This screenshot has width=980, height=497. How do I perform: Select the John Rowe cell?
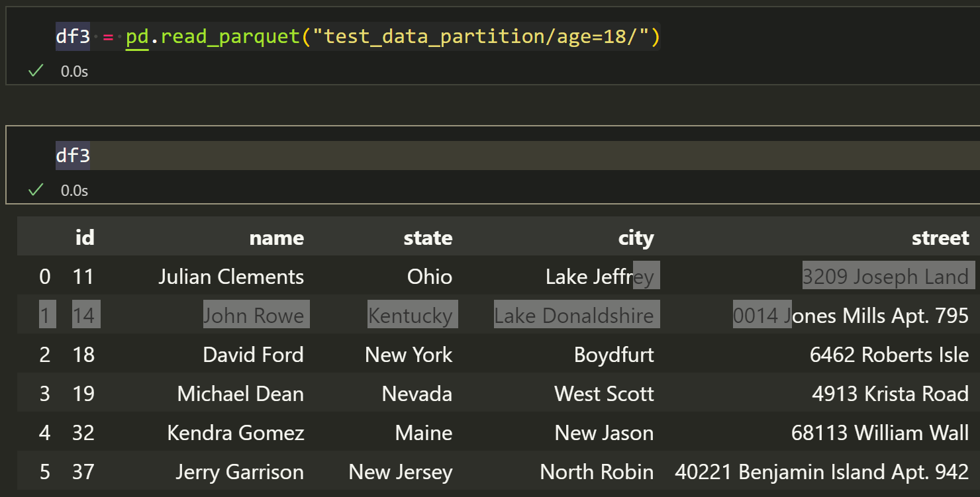click(x=254, y=315)
